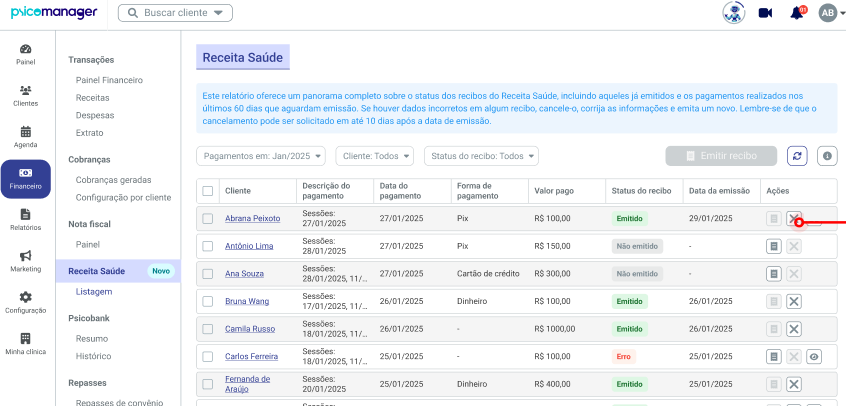Screen dimensions: 846x406
Task: Open client Ana Souza link
Action: 244,274
